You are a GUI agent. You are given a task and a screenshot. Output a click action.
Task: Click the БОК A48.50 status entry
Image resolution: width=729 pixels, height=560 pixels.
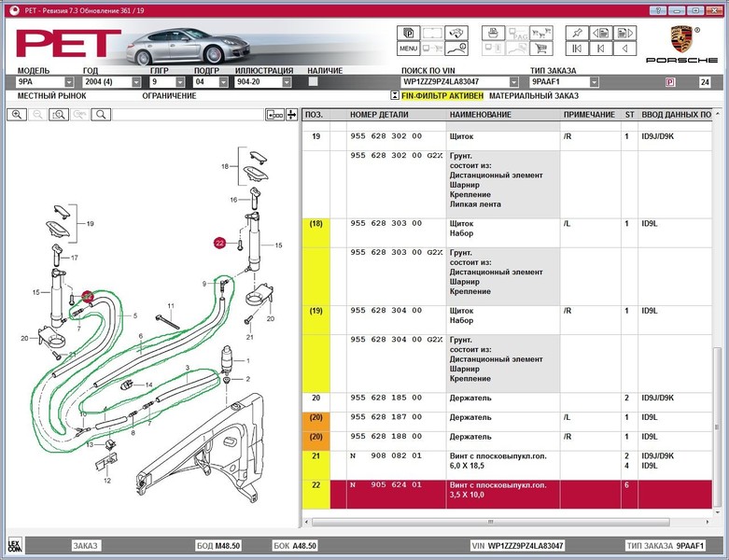tap(295, 546)
